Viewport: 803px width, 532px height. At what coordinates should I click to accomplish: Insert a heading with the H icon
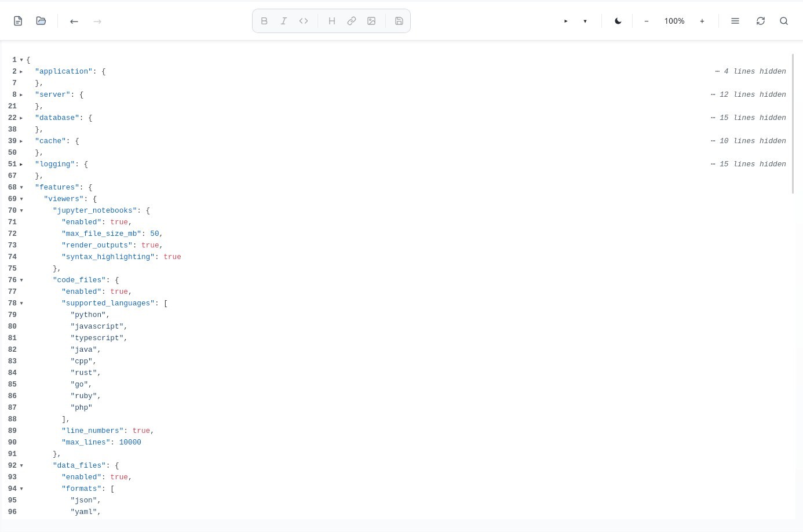pos(332,21)
